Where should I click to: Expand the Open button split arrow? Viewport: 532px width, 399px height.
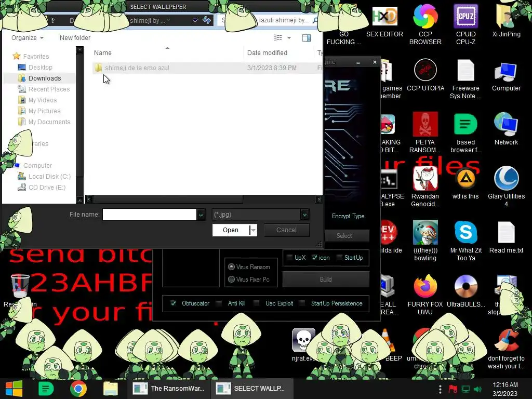pyautogui.click(x=253, y=230)
